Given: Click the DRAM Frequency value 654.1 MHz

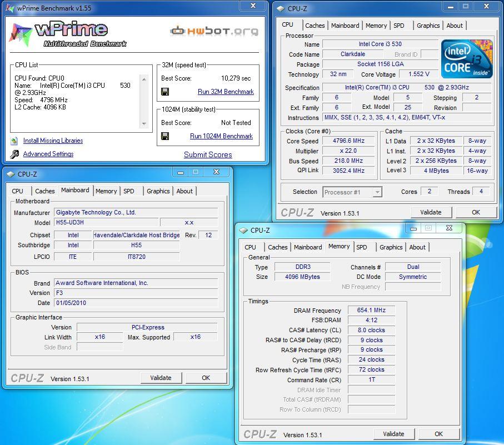Looking at the screenshot, I should 371,310.
